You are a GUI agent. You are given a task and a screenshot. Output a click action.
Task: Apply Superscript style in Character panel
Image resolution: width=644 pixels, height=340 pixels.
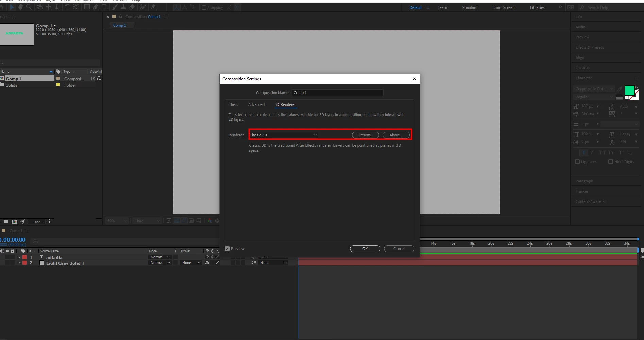click(x=621, y=152)
